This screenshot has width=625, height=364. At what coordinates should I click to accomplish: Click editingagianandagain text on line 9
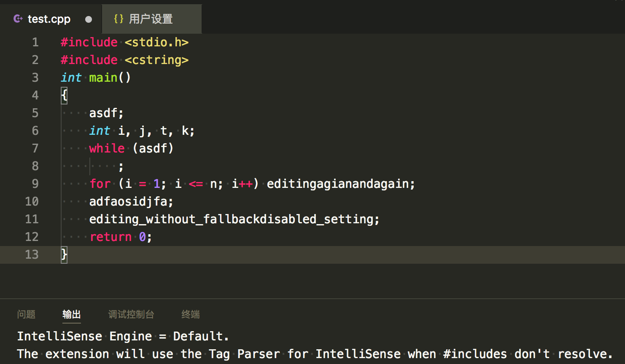click(x=339, y=183)
